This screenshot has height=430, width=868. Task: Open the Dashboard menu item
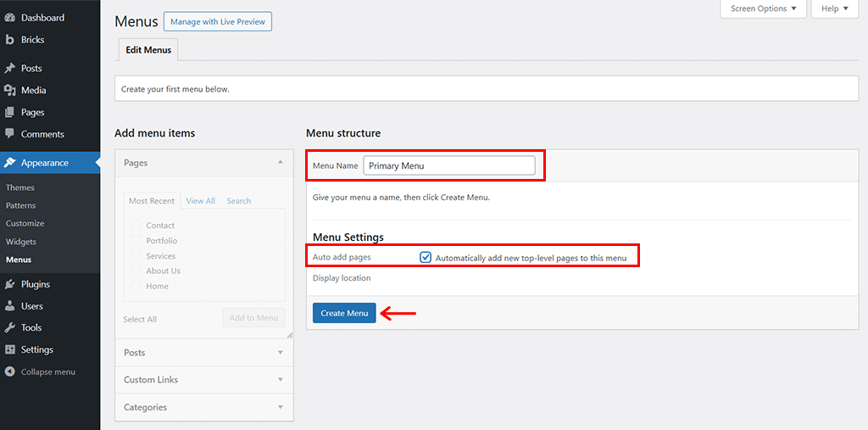point(42,18)
